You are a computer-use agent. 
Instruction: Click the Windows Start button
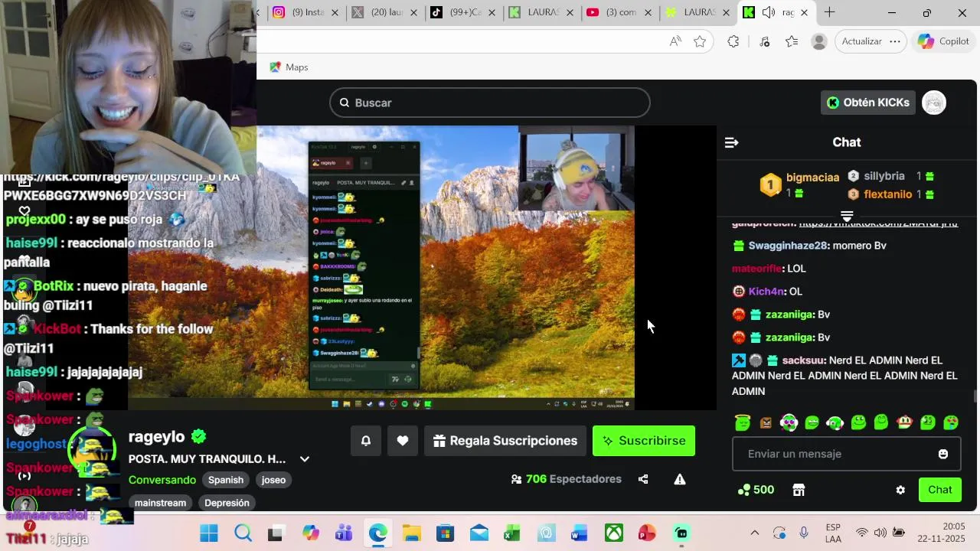209,533
